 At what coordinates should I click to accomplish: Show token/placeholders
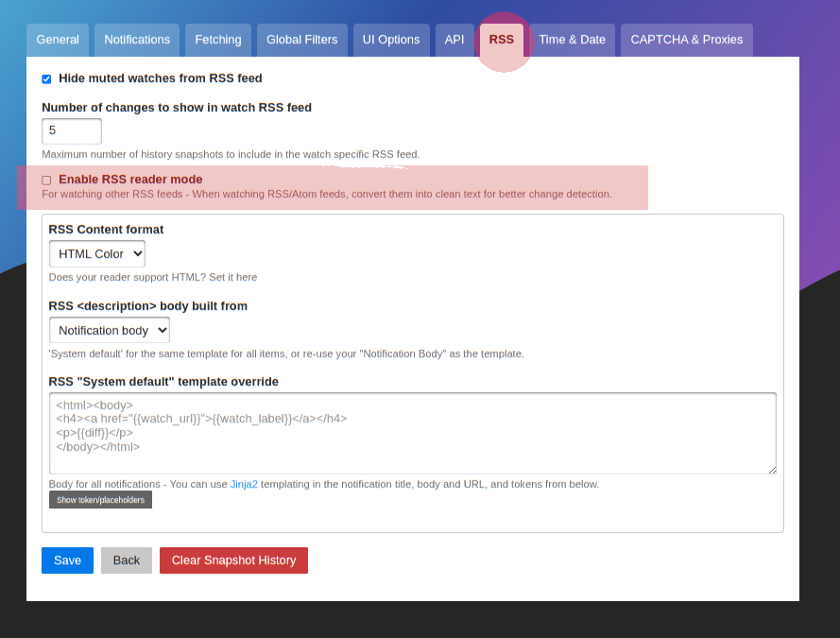(100, 499)
